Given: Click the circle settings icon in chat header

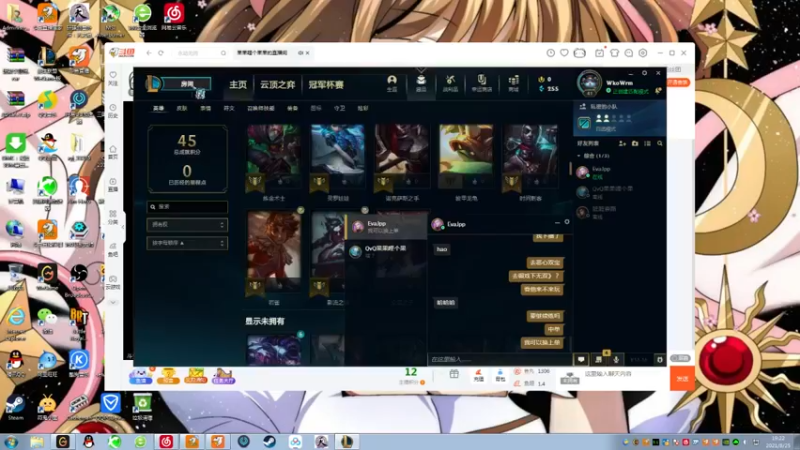Looking at the screenshot, I should (x=567, y=222).
